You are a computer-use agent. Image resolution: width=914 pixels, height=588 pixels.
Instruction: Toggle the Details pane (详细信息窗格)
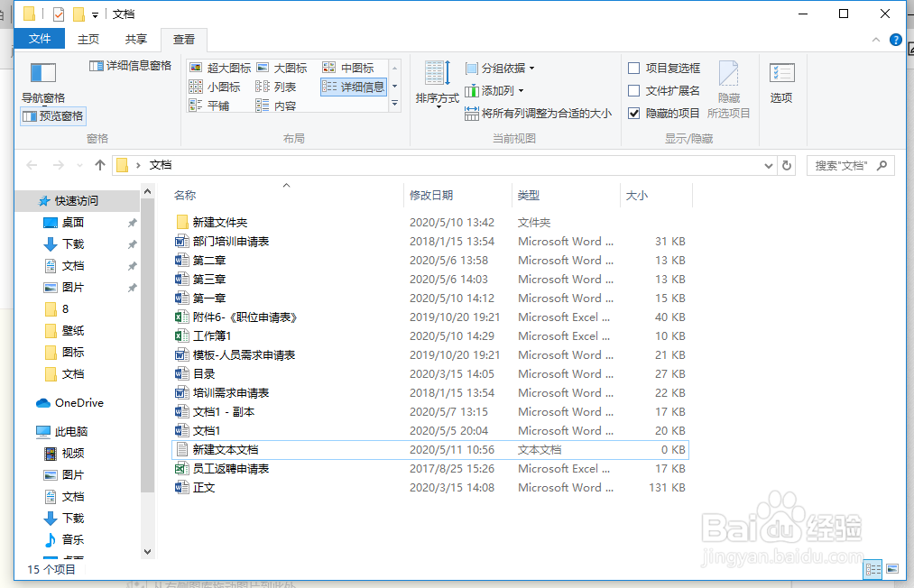130,66
